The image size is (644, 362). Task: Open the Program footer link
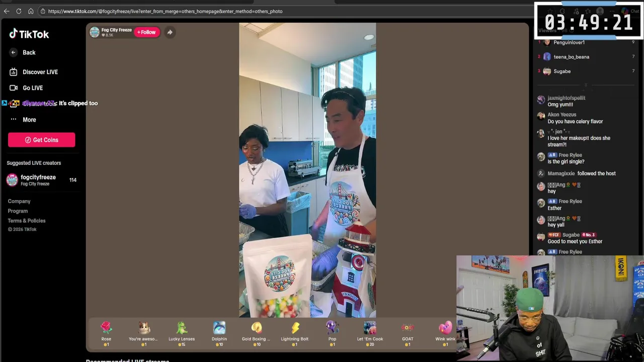[x=18, y=211]
